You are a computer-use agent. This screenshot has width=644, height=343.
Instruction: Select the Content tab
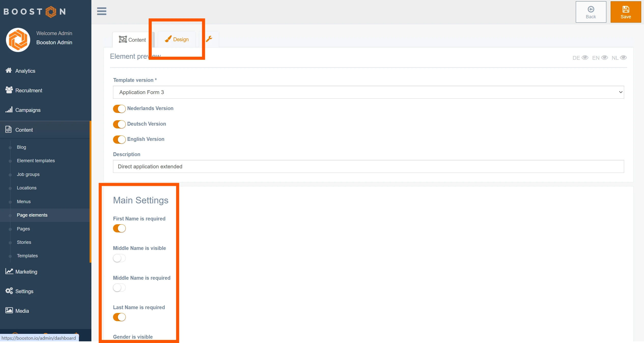132,40
